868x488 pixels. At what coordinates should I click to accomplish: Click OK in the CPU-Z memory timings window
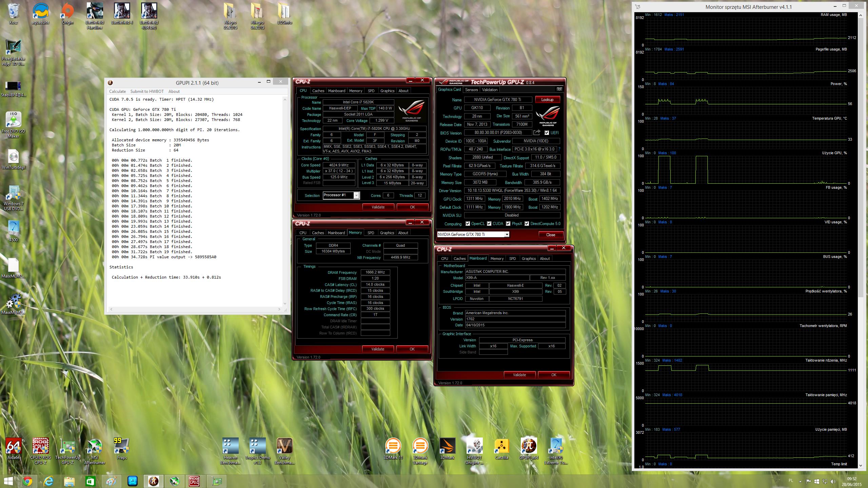pos(412,349)
